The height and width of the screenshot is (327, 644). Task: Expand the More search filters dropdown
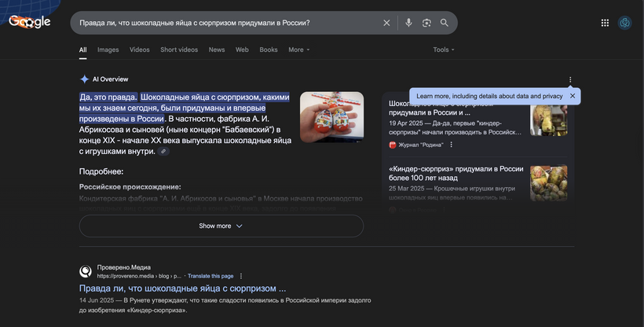(x=298, y=50)
